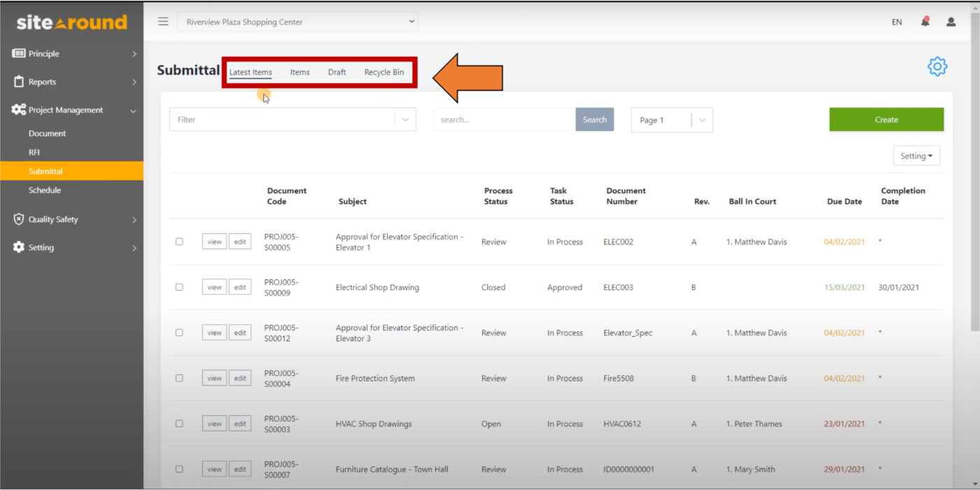The width and height of the screenshot is (980, 490).
Task: Switch to the Items tab
Action: click(300, 72)
